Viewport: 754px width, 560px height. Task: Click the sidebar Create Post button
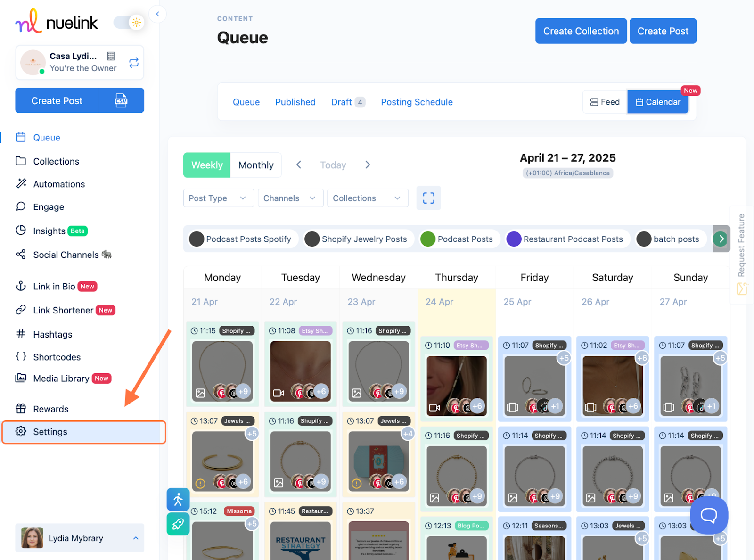(x=57, y=100)
